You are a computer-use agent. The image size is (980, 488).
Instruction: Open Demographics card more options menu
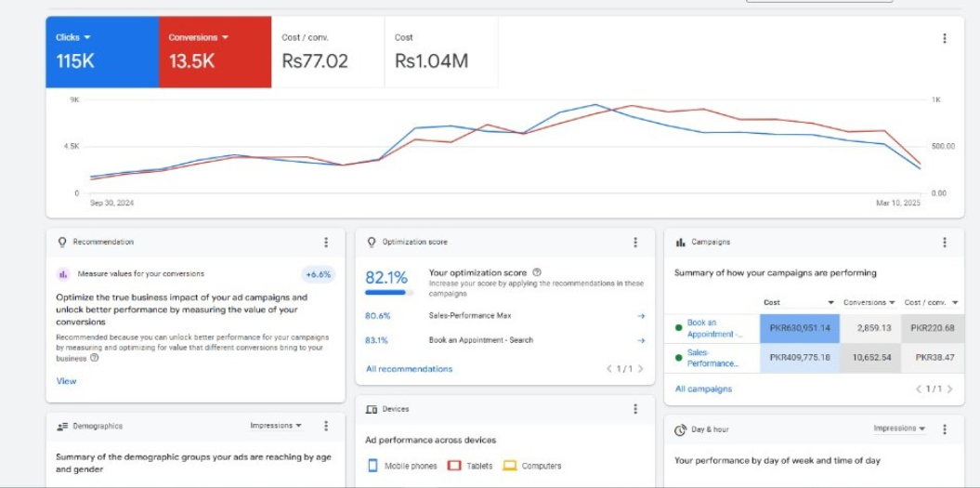[326, 427]
